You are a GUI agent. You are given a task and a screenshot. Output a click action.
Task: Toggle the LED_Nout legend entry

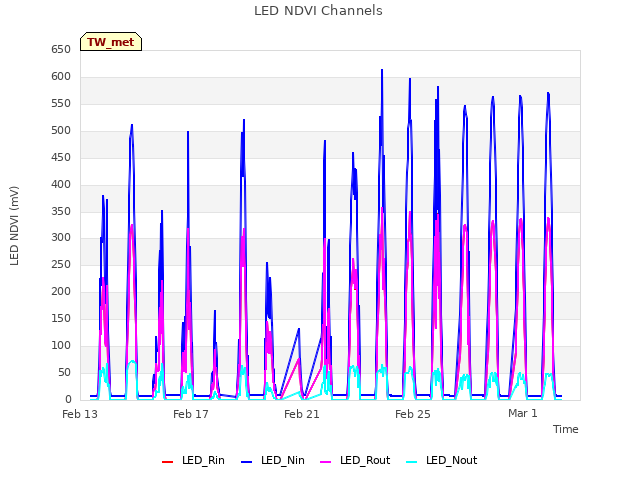coord(442,460)
